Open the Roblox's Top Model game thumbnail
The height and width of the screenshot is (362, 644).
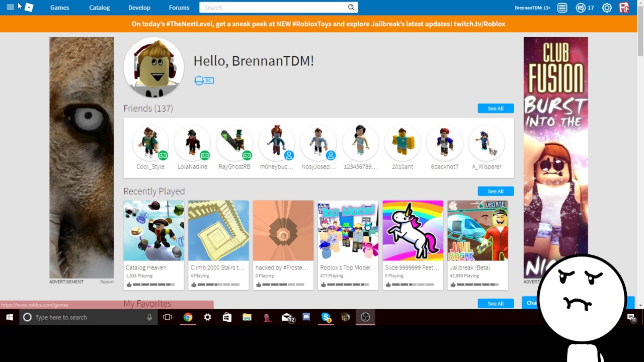click(348, 231)
